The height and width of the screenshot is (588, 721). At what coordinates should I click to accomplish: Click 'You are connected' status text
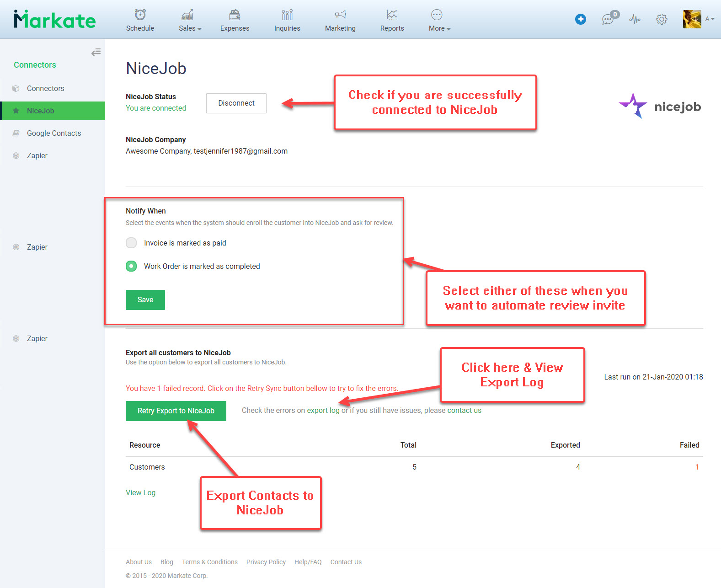pyautogui.click(x=156, y=108)
